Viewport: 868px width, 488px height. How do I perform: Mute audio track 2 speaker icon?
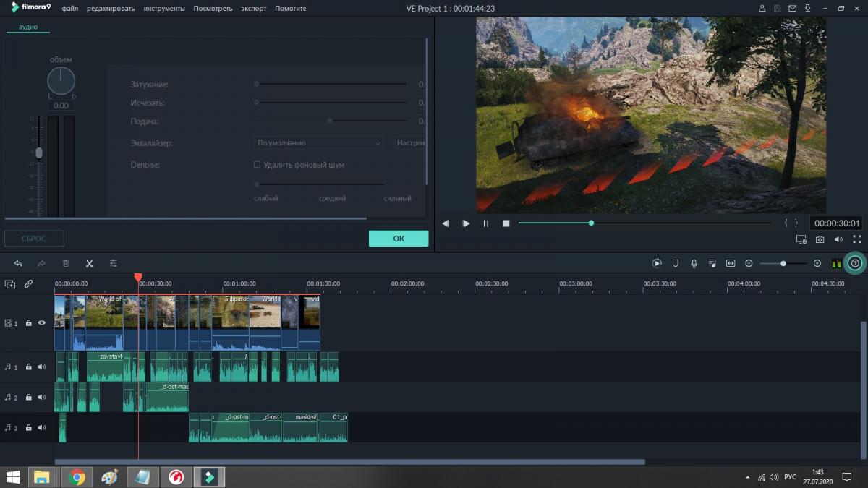(41, 397)
